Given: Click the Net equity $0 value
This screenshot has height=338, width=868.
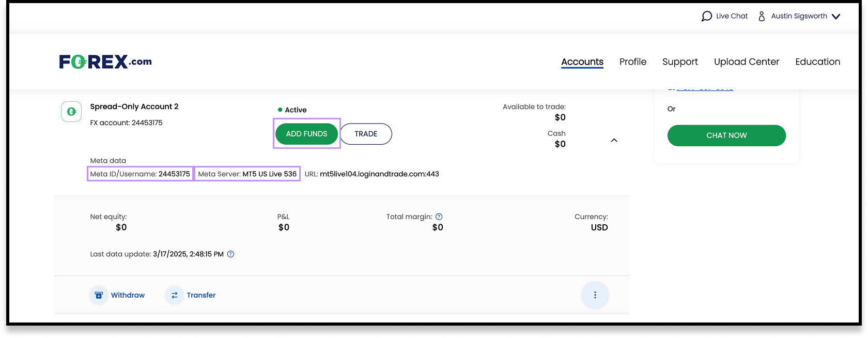Looking at the screenshot, I should (x=121, y=227).
